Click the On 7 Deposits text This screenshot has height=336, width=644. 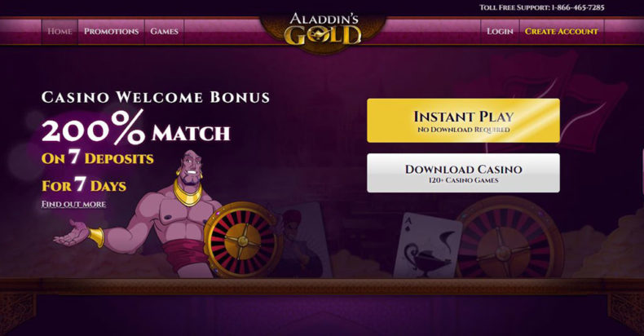(97, 157)
